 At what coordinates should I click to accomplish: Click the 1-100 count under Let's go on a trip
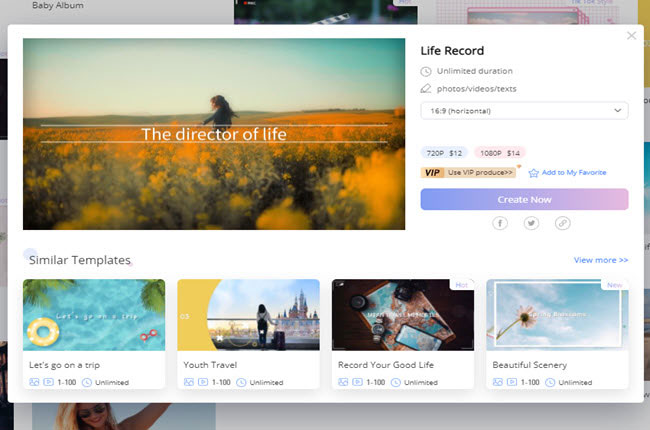[67, 382]
